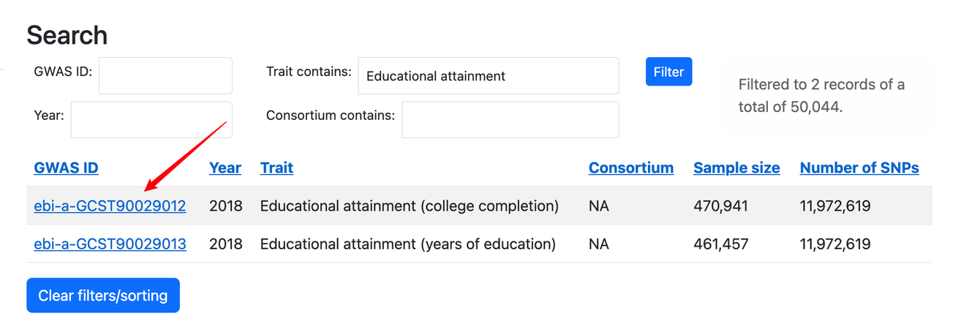This screenshot has height=322, width=980.
Task: Select the 470,941 sample size cell
Action: tap(720, 206)
